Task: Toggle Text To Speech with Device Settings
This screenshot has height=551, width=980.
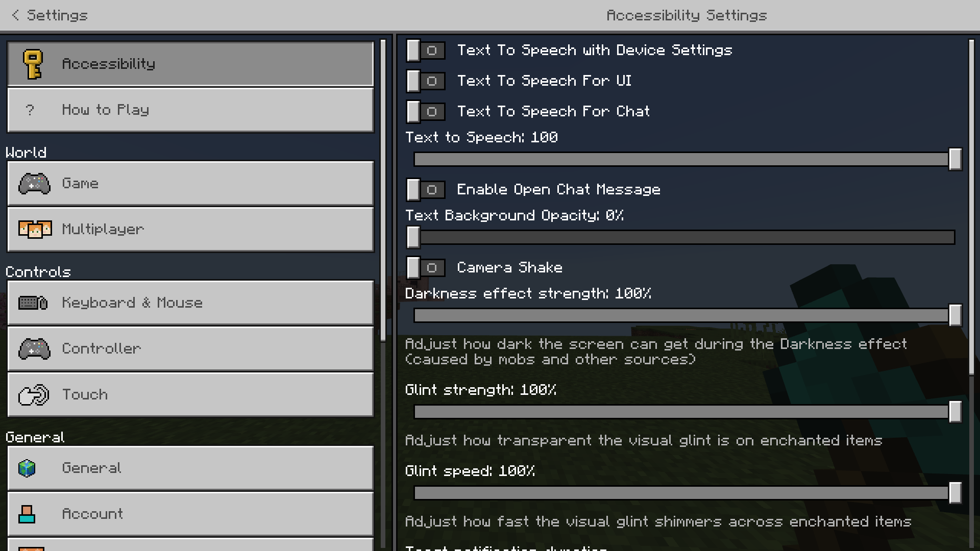Action: click(426, 51)
